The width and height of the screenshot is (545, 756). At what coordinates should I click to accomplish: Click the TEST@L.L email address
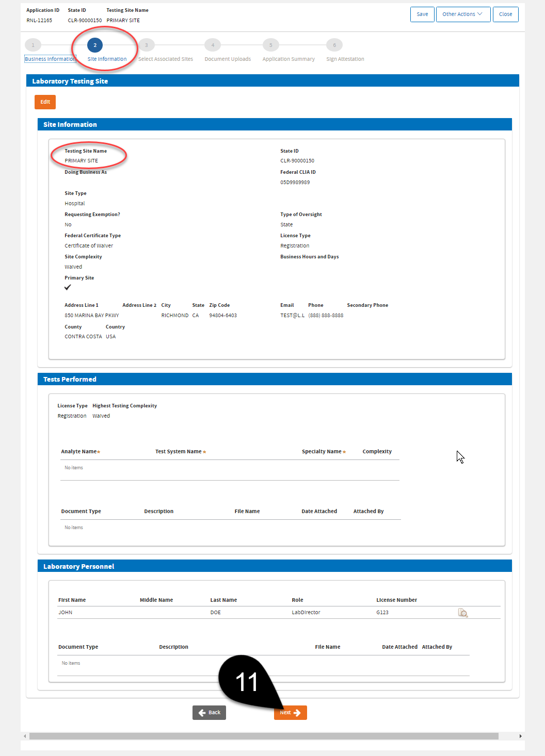(292, 315)
